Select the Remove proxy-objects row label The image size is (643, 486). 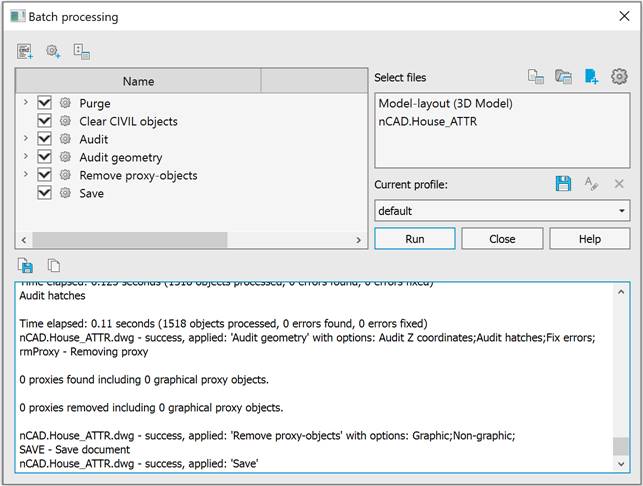click(138, 176)
